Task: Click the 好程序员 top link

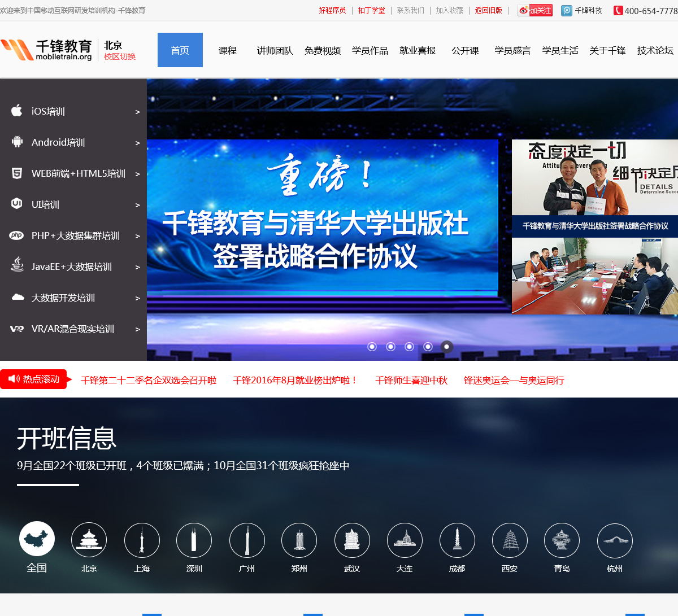Action: click(x=332, y=10)
